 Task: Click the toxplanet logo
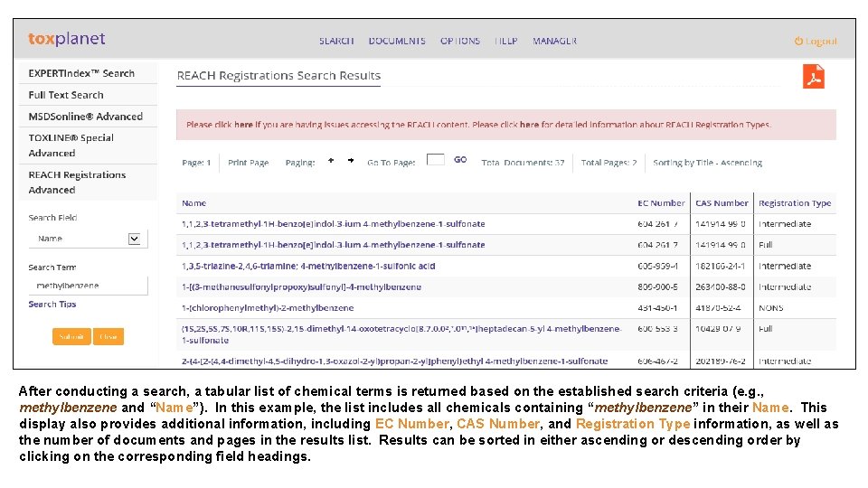66,39
